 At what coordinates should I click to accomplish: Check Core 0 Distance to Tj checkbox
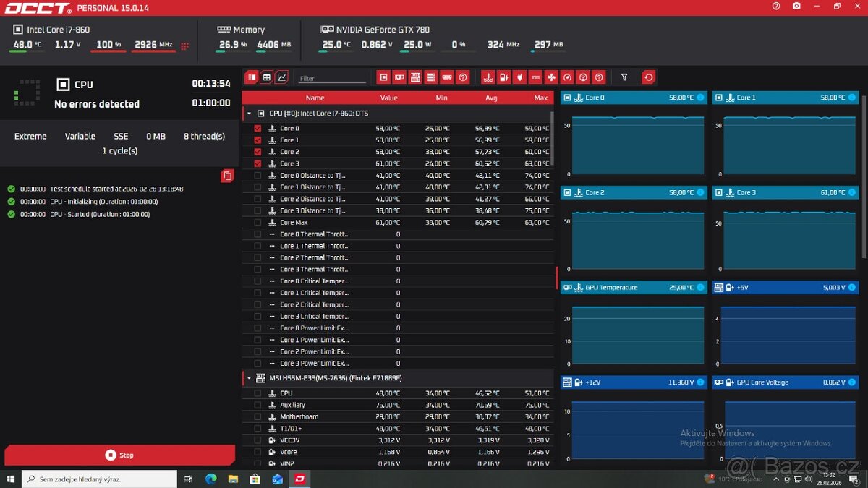pos(258,176)
